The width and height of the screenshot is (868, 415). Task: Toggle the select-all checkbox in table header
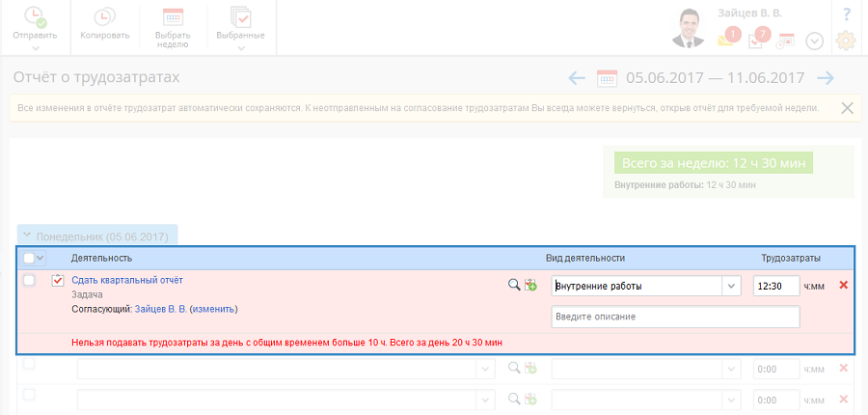click(x=29, y=258)
